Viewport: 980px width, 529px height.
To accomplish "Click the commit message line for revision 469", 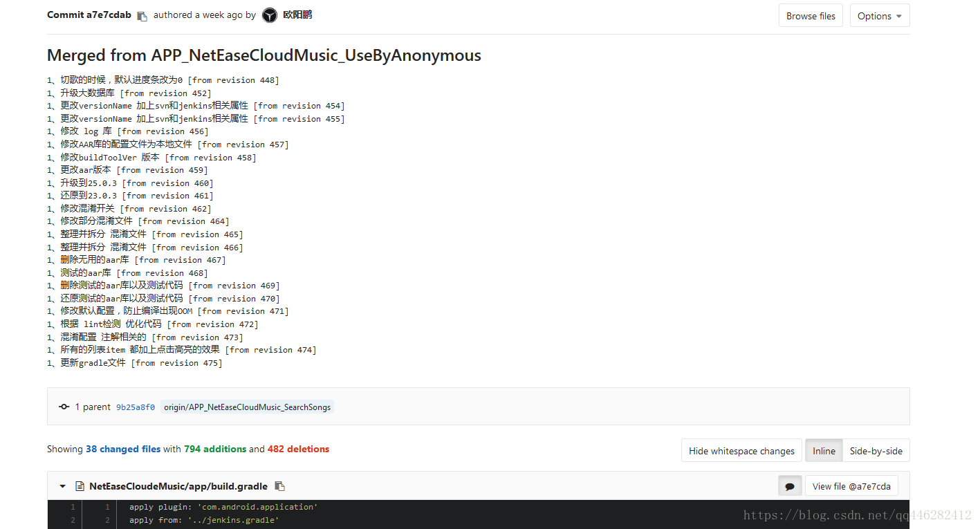I will point(163,286).
